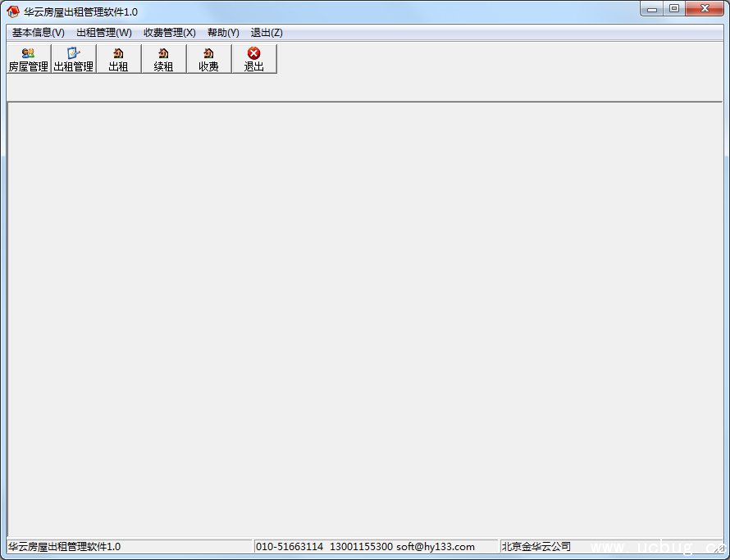Open the 房屋管理 toolbar button
Viewport: 730px width, 560px height.
(x=29, y=59)
